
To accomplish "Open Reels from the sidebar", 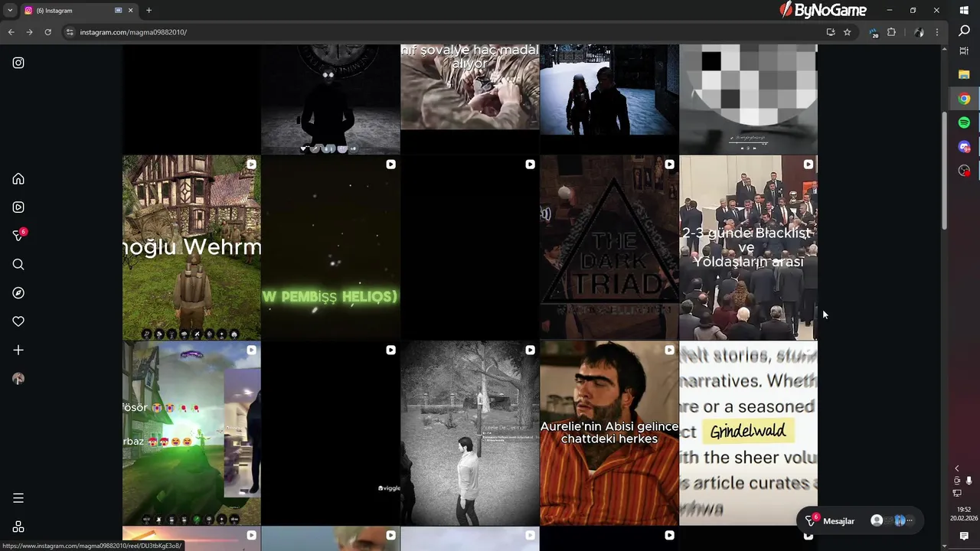I will 18,207.
